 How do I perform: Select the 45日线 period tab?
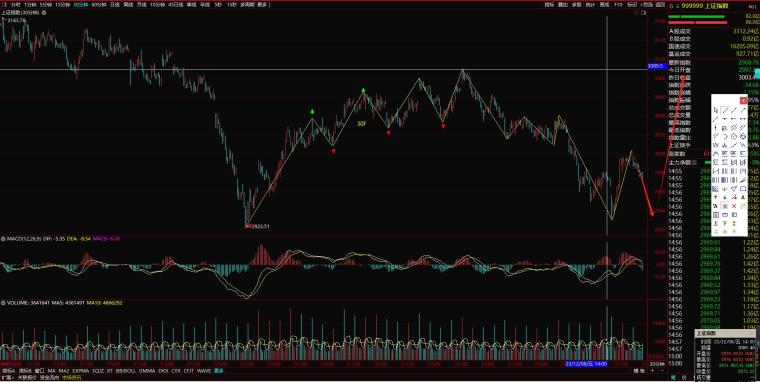pyautogui.click(x=175, y=4)
